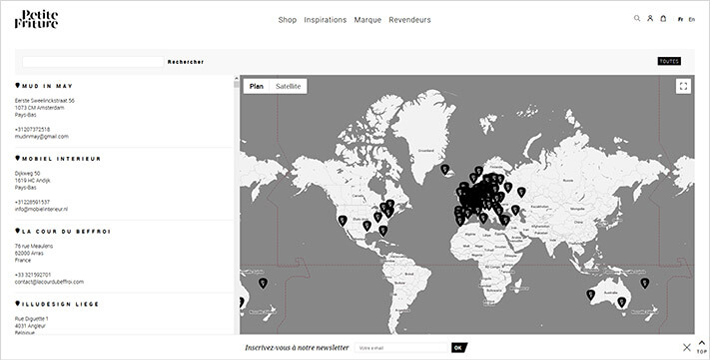710x360 pixels.
Task: Click the Petite Friture logo
Action: click(x=36, y=19)
